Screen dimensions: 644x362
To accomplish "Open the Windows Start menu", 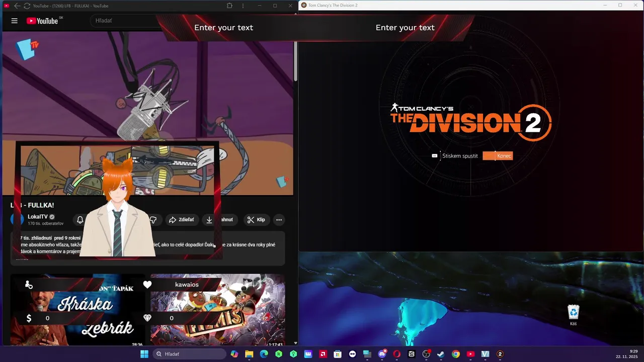I will (144, 354).
